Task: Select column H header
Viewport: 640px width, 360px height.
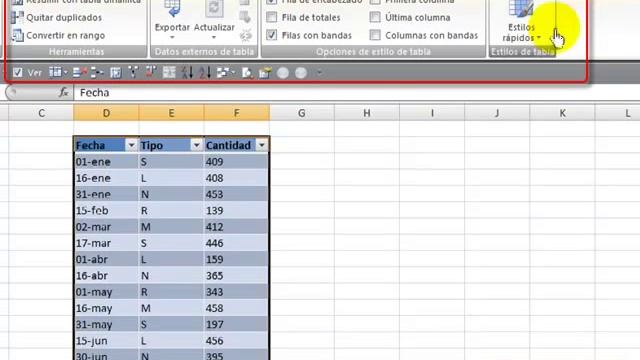Action: point(367,113)
